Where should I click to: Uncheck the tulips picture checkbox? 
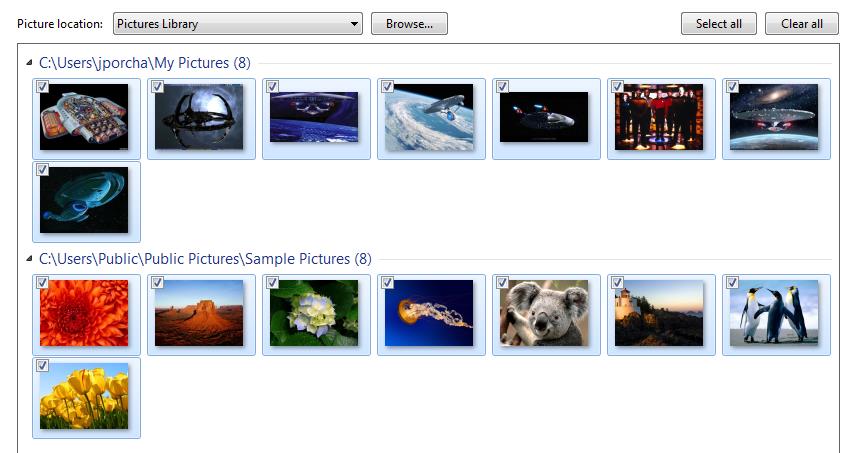tap(42, 365)
